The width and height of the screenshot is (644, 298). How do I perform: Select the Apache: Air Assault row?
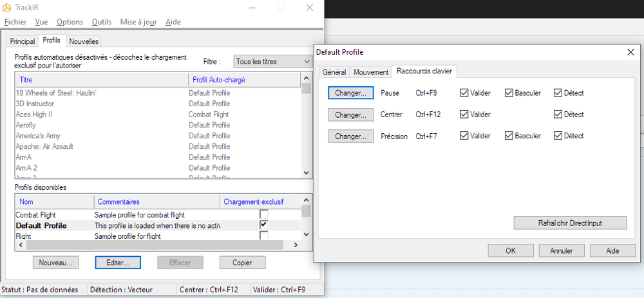(158, 146)
